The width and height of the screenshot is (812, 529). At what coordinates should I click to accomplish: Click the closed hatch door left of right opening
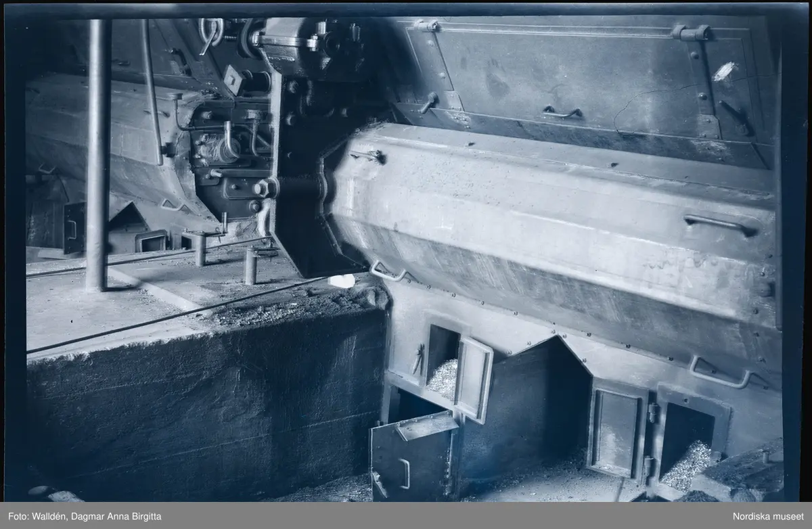pos(616,433)
